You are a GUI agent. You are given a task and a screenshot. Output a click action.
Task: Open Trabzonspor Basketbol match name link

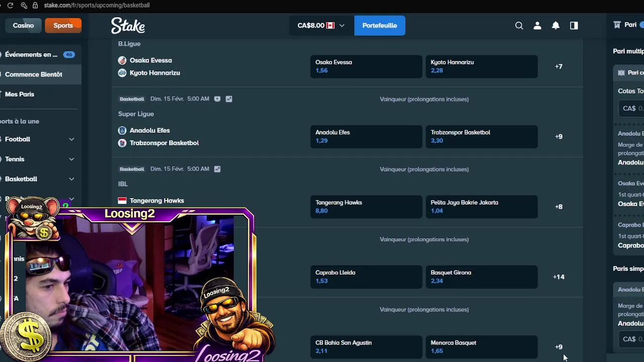click(164, 143)
